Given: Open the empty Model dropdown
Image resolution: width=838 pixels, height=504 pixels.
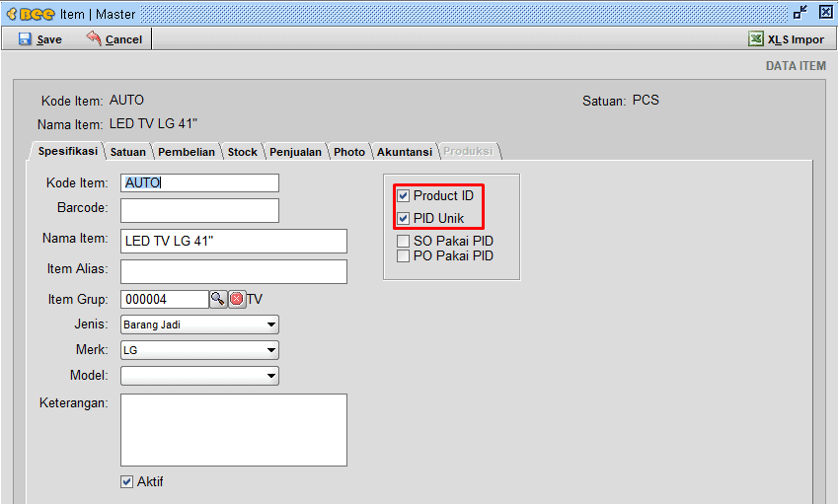Looking at the screenshot, I should tap(199, 376).
